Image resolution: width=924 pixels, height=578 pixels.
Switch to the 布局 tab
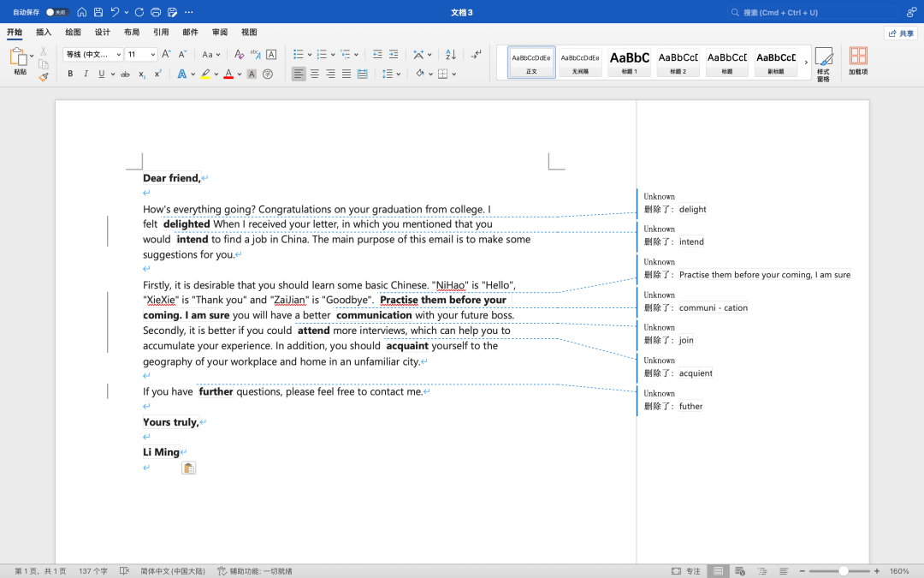pyautogui.click(x=132, y=33)
